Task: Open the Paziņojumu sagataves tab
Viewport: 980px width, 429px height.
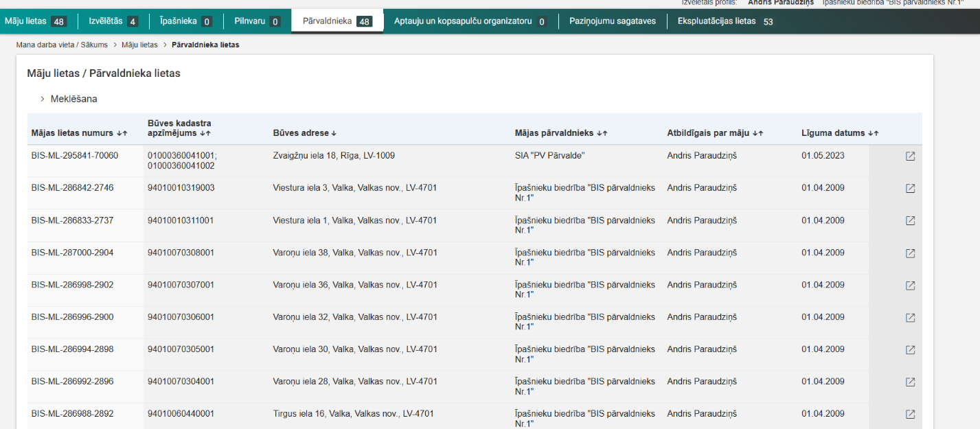Action: (612, 21)
